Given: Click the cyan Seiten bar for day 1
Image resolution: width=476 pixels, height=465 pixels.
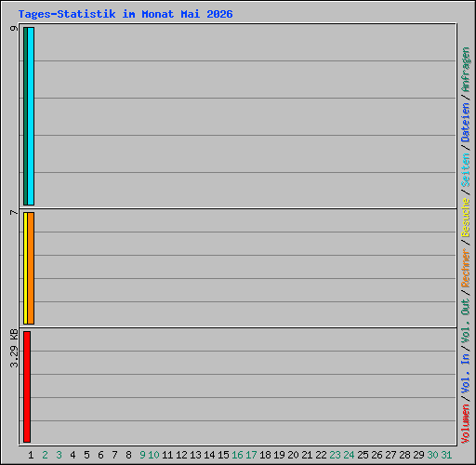Looking at the screenshot, I should [31, 116].
